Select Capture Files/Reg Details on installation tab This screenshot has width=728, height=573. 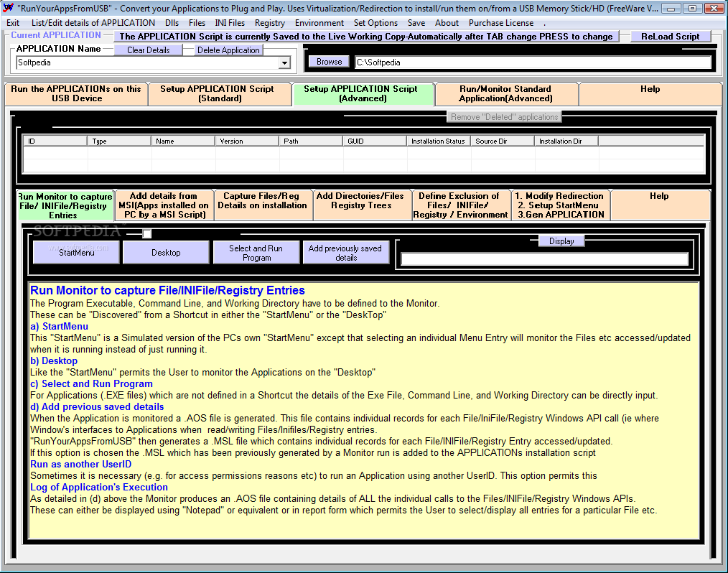(263, 205)
